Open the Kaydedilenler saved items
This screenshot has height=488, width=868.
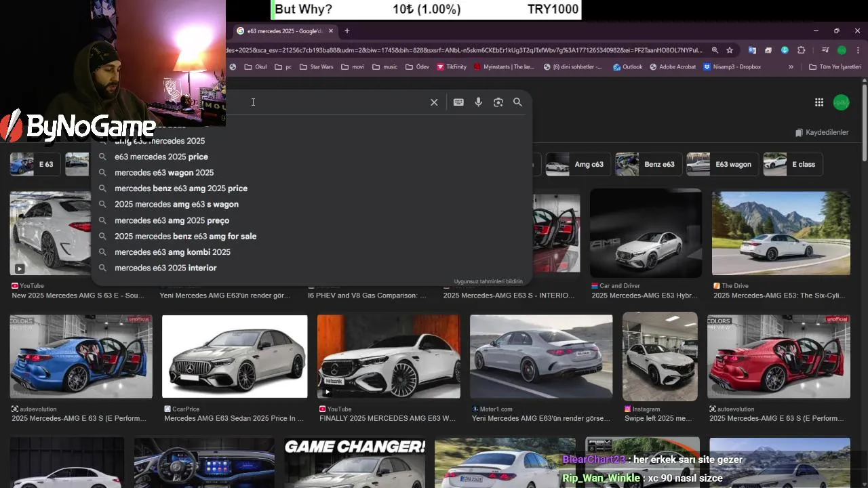coord(822,132)
